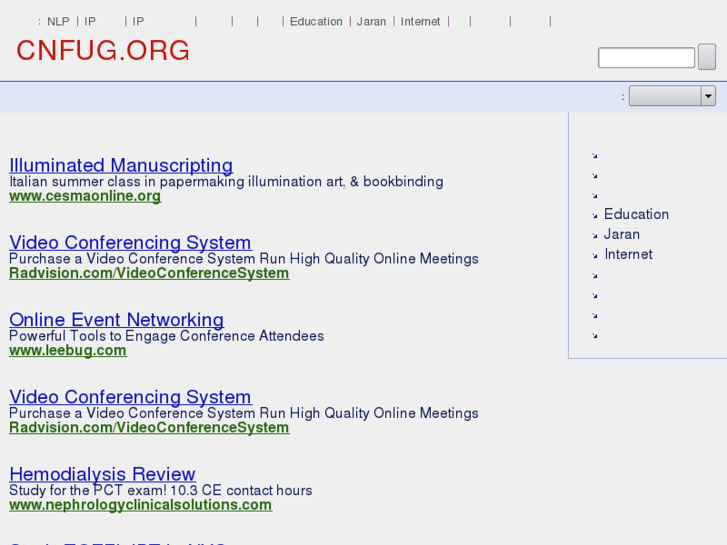Click the arrow bullet beside sidebar Jaran
Screen dimensions: 727x545
point(595,236)
